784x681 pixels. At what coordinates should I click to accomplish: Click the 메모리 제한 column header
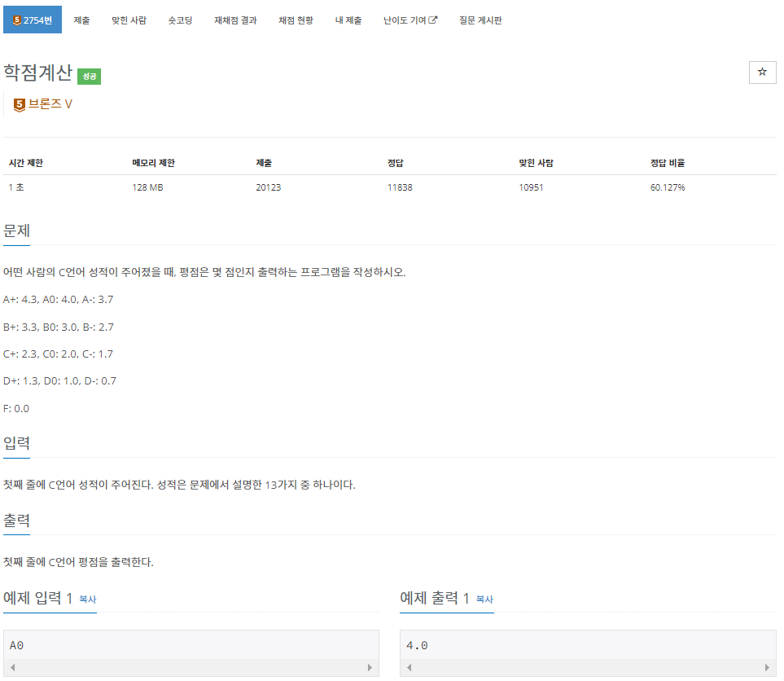(x=154, y=163)
